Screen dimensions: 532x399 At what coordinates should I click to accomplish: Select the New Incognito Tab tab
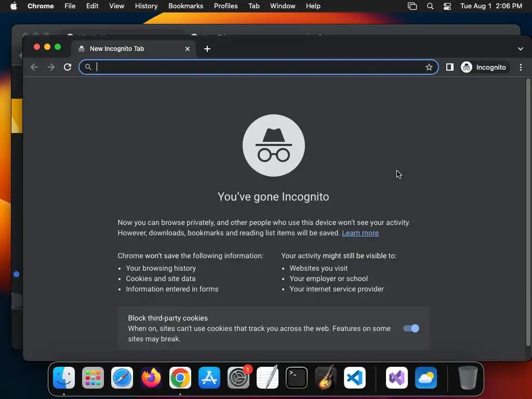134,49
